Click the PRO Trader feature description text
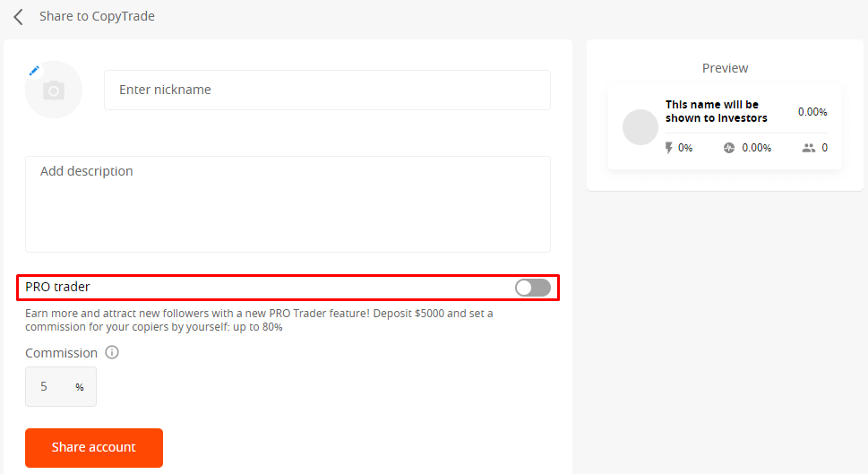Viewport: 868px width, 474px height. tap(259, 320)
